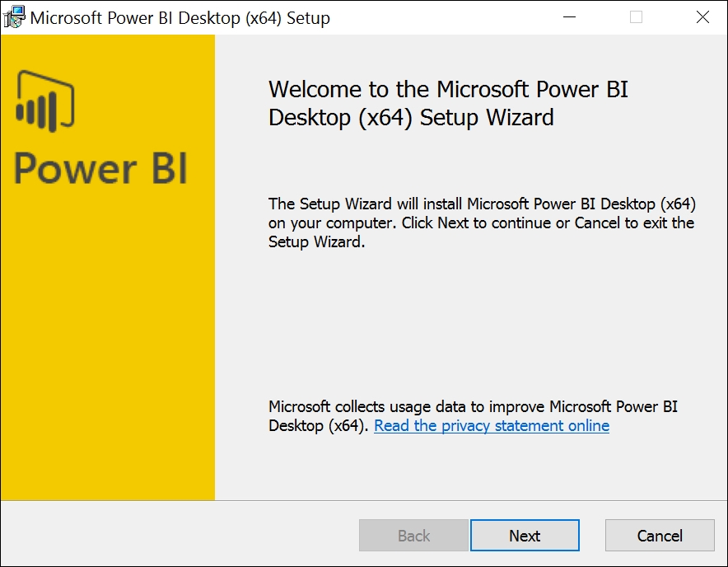
Task: Click the Power BI chart logo icon
Action: [x=45, y=101]
